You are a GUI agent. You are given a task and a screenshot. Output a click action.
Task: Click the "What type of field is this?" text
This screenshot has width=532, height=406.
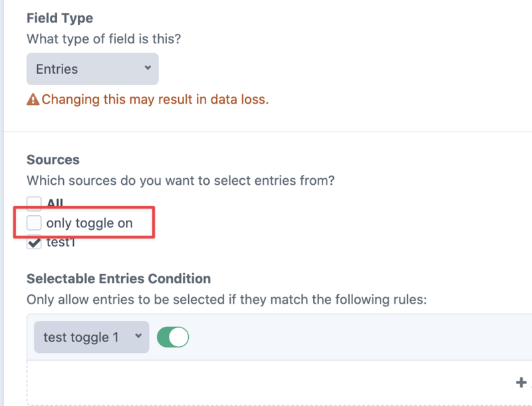pyautogui.click(x=104, y=39)
